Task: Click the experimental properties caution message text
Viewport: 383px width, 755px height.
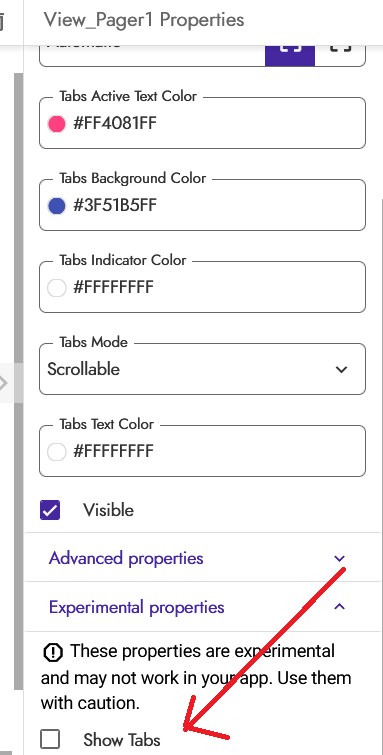Action: pyautogui.click(x=197, y=677)
